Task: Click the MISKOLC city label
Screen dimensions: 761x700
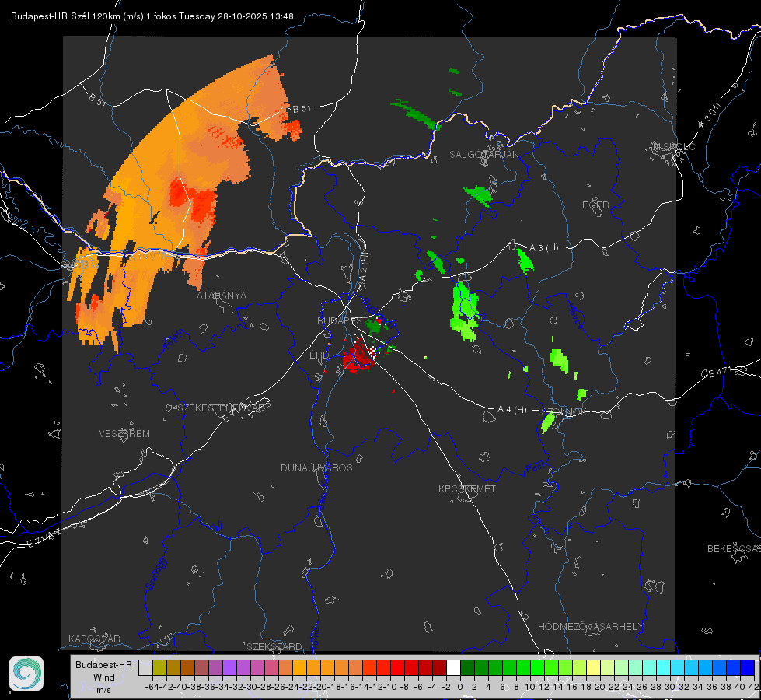Action: 674,146
